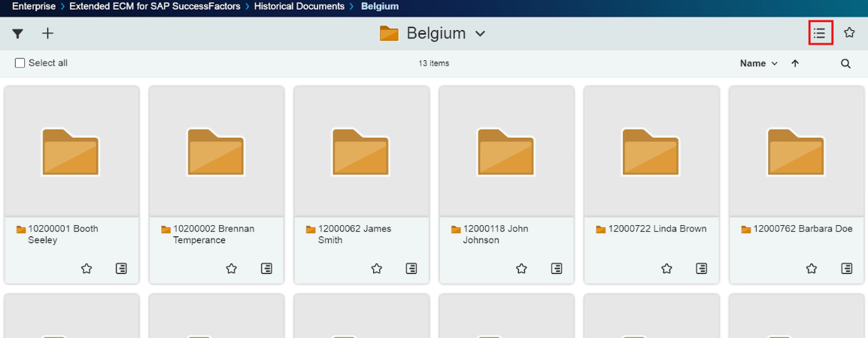Add Belgium folder to favorites via header star

(849, 33)
